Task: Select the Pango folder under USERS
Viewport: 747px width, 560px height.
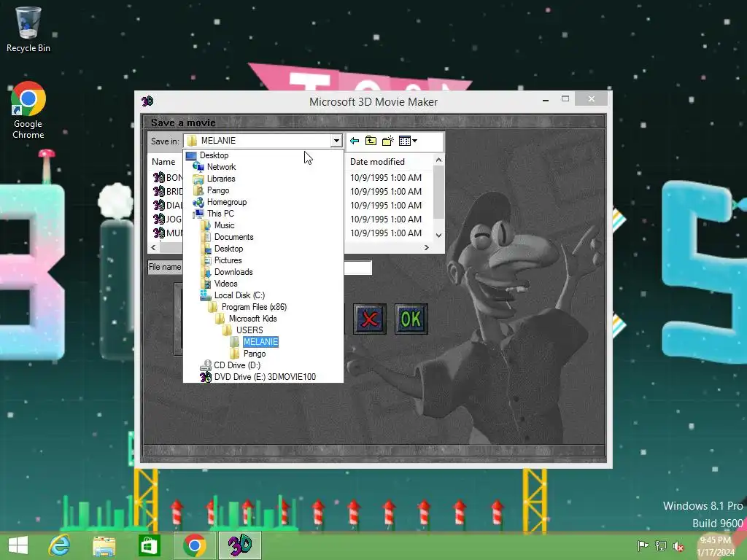Action: pos(254,354)
